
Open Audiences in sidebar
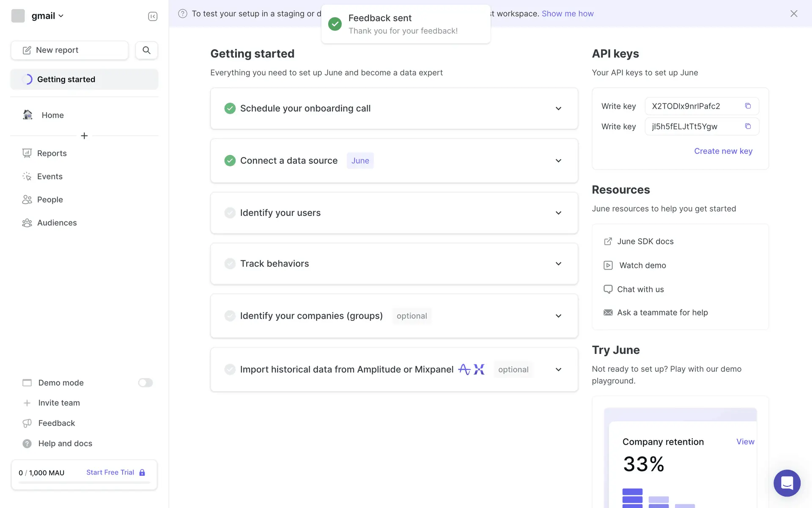click(57, 223)
